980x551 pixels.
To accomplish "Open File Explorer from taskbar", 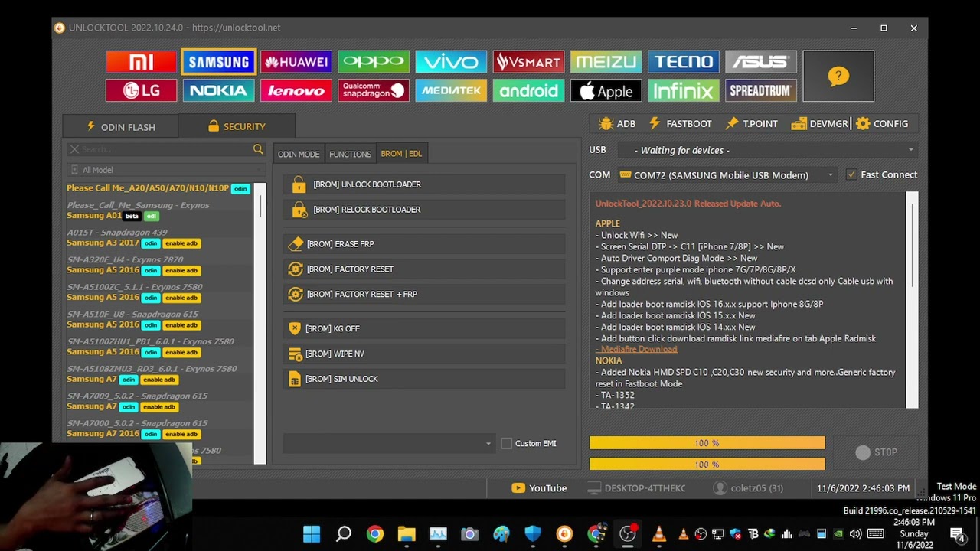I will click(406, 533).
